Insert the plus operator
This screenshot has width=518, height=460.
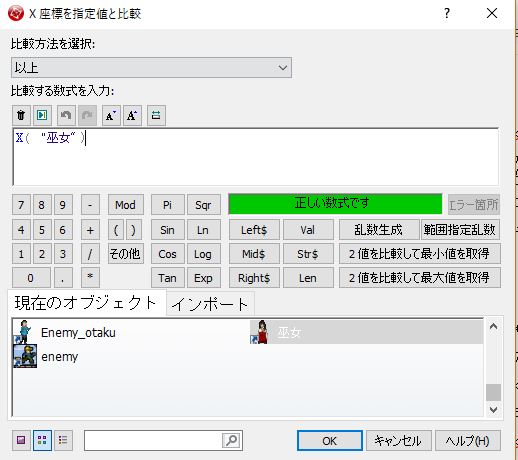click(x=90, y=230)
